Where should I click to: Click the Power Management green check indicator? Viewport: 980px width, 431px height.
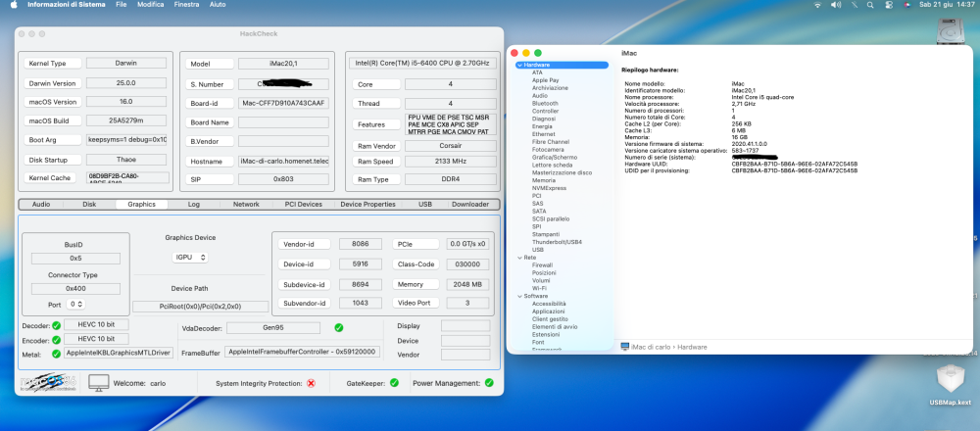click(489, 383)
